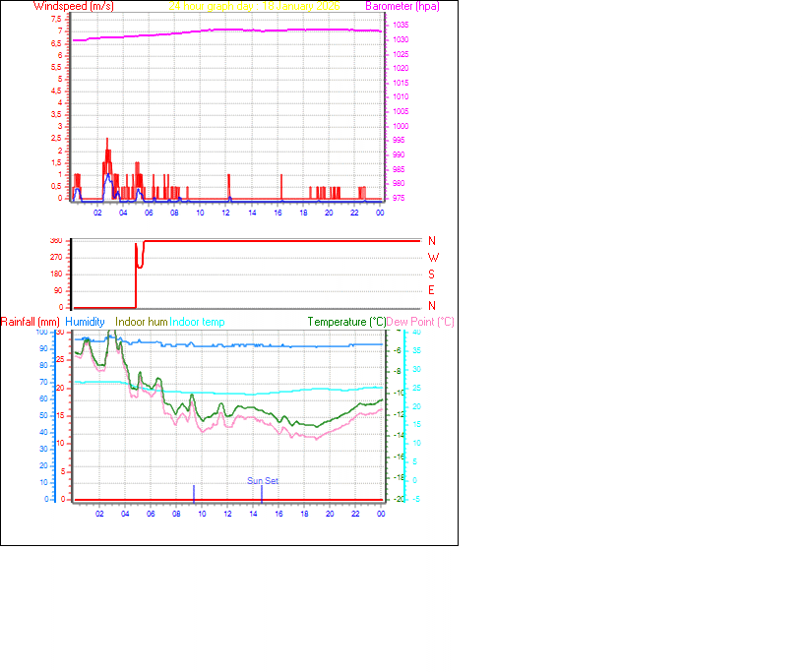Click the Sun Set marker label
Viewport: 803px width, 672px height.
click(x=263, y=480)
